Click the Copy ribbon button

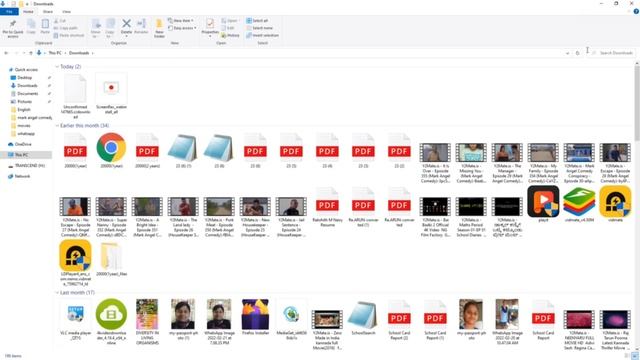click(31, 27)
